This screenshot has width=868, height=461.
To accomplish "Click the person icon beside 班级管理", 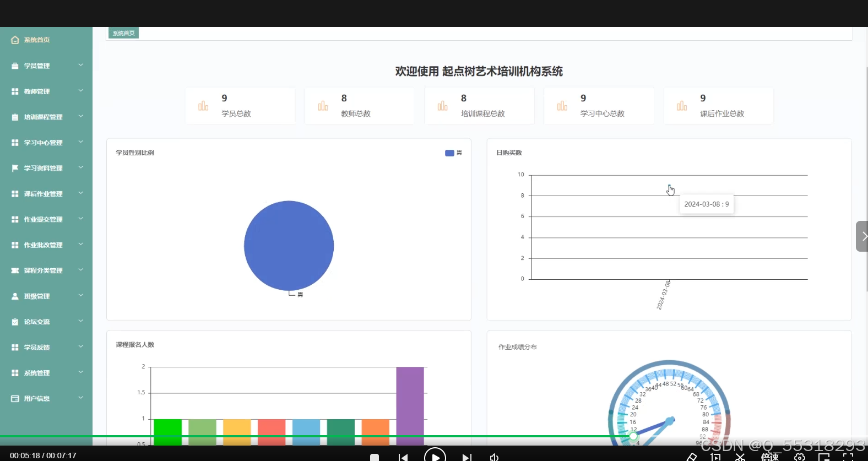I will (15, 296).
